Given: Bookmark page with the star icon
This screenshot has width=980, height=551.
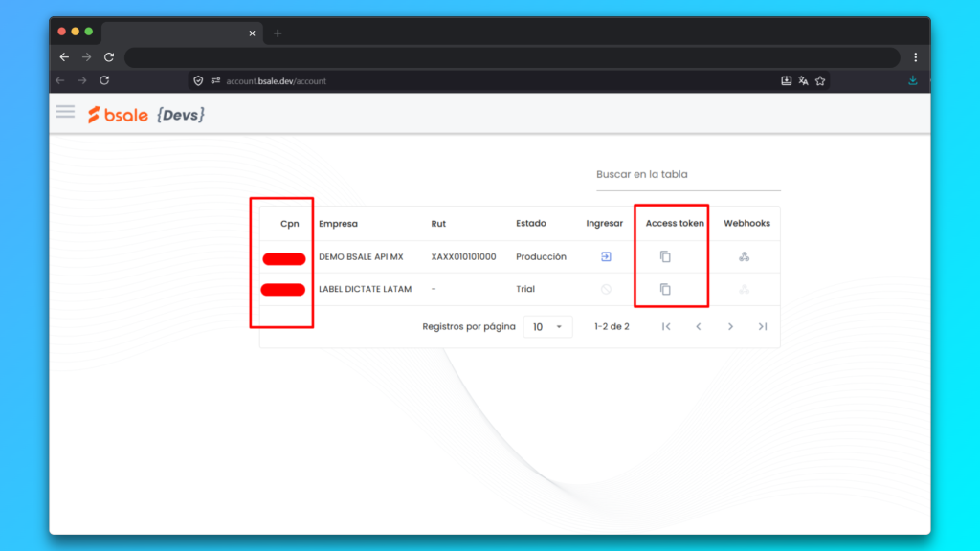Looking at the screenshot, I should tap(820, 81).
